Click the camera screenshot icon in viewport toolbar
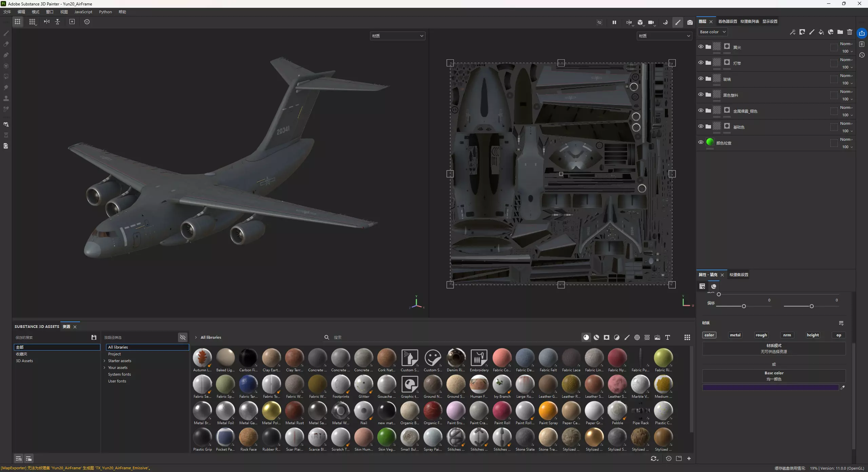868x472 pixels. tap(690, 22)
